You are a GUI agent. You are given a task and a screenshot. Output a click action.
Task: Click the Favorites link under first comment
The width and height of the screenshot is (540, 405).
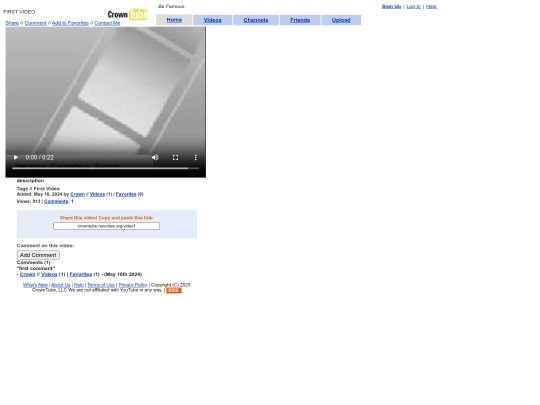[x=81, y=274]
